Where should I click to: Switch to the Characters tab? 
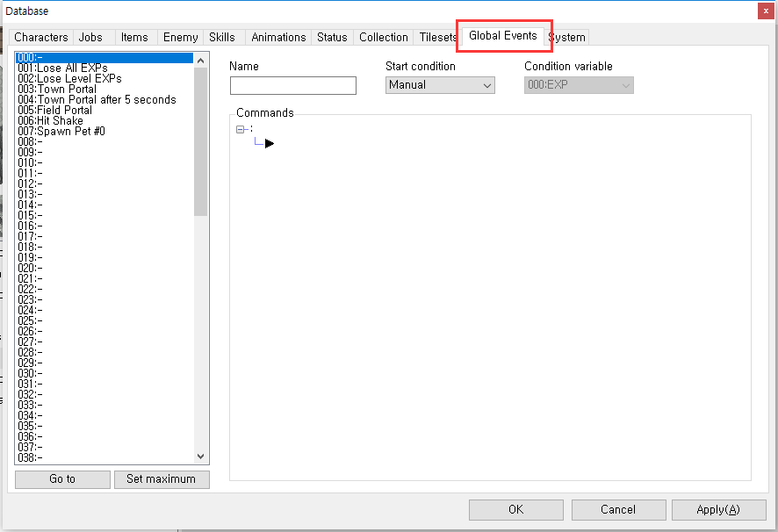[40, 37]
